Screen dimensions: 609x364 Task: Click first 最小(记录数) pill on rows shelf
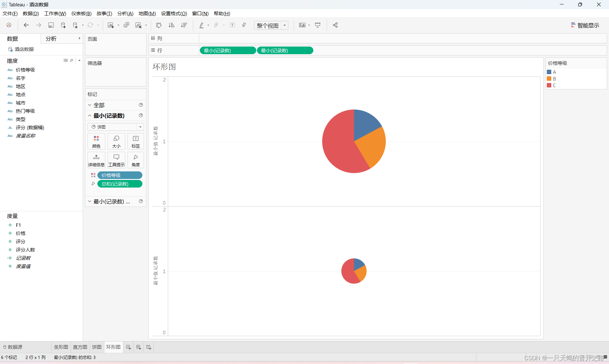coord(228,51)
